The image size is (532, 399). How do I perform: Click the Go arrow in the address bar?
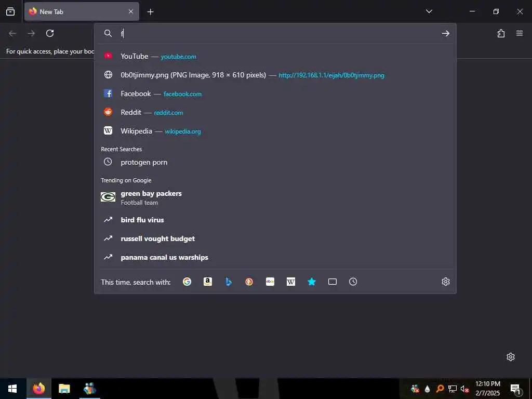(445, 33)
